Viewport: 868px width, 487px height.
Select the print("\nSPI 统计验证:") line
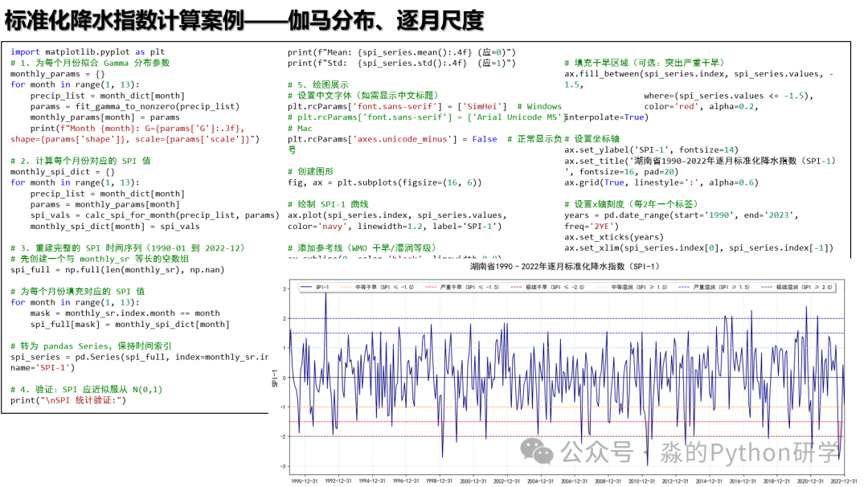click(68, 400)
